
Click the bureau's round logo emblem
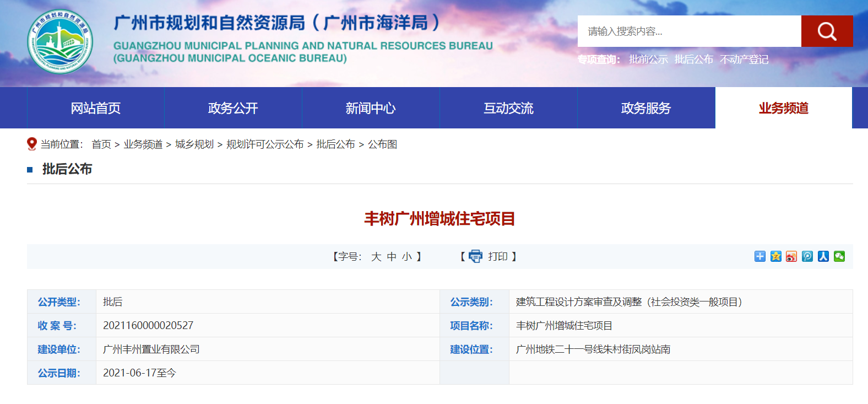pyautogui.click(x=60, y=41)
